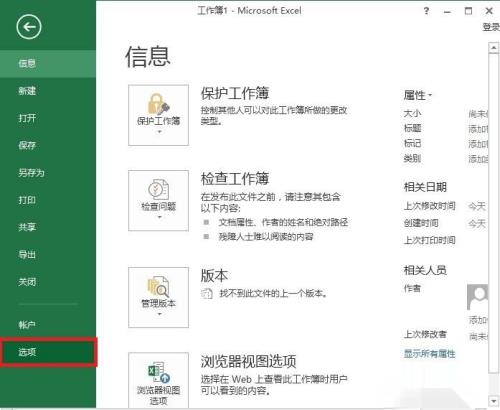Click the back arrow circle icon
500x410 pixels.
point(29,27)
